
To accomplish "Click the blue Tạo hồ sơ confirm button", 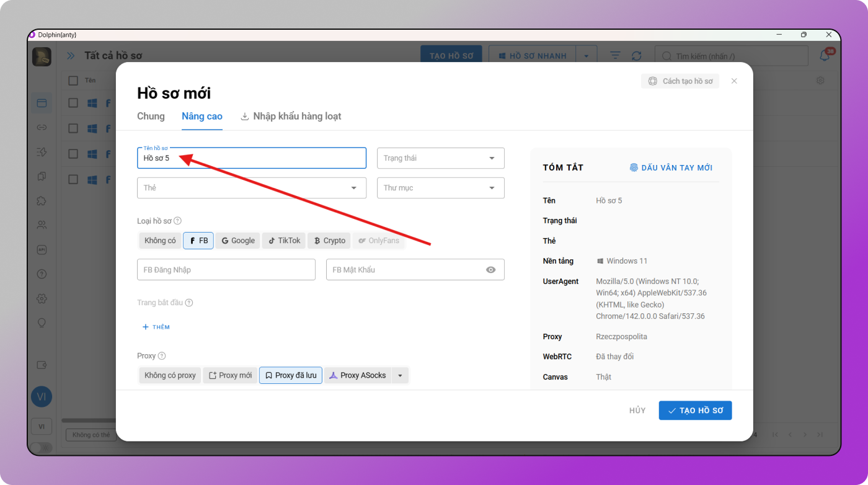I will click(695, 411).
